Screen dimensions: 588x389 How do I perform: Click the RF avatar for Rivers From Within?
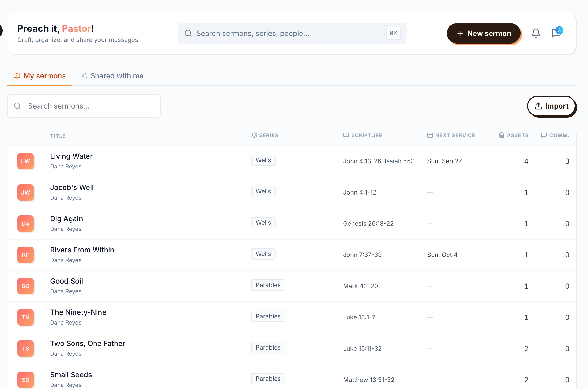(x=26, y=255)
